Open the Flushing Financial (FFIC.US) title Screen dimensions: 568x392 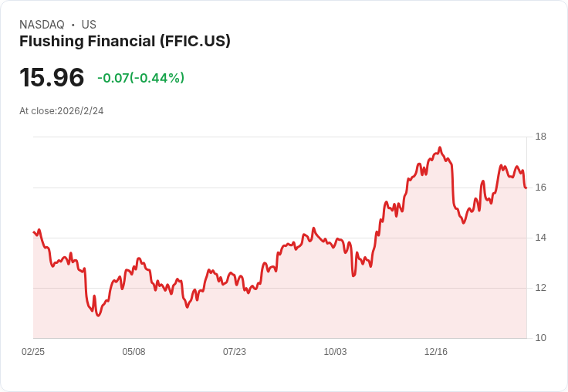(x=125, y=42)
